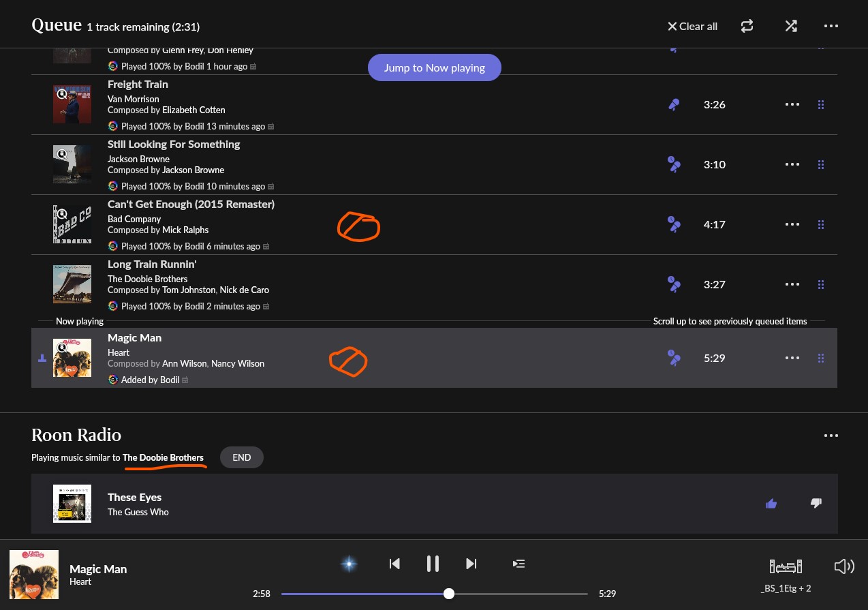Click Heart artist name in footer

(80, 581)
